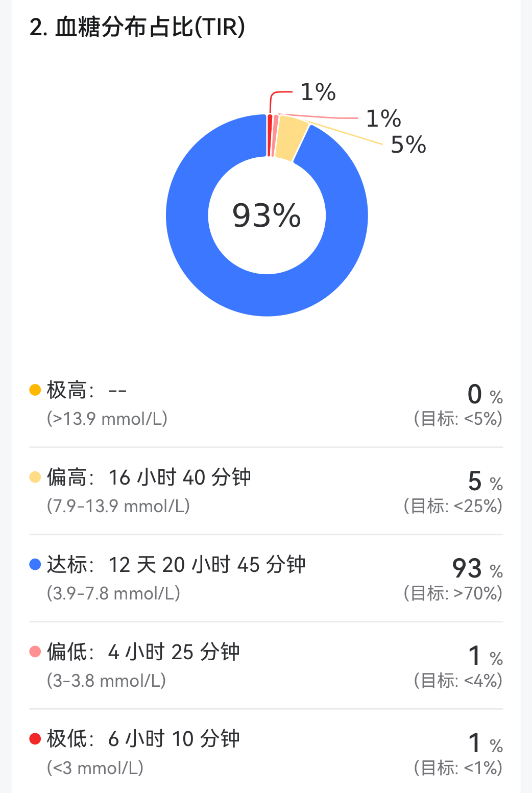
Task: Open the 偏高 16 小时 40 分钟 row
Action: coord(149,477)
